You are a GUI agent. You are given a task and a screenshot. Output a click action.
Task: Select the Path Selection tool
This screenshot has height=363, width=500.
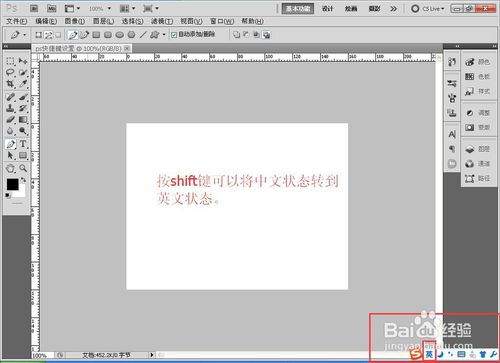tap(10, 155)
